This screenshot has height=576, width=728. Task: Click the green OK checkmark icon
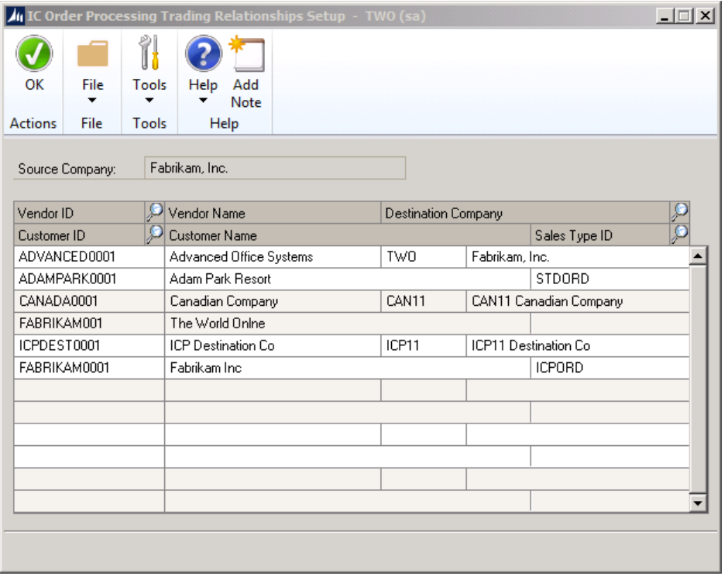click(34, 54)
